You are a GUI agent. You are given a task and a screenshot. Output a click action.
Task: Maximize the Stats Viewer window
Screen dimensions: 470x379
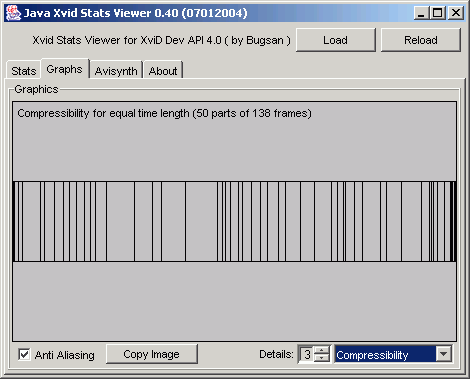pyautogui.click(x=437, y=13)
